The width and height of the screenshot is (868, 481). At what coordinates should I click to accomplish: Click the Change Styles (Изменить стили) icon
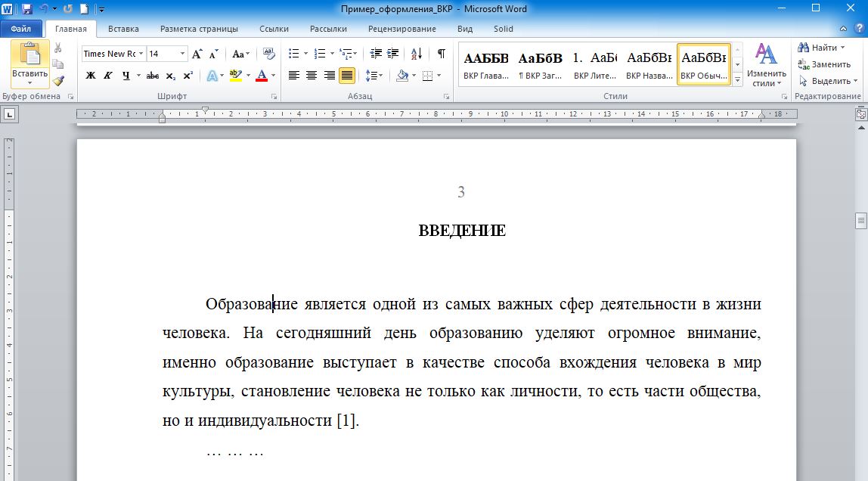tap(766, 54)
